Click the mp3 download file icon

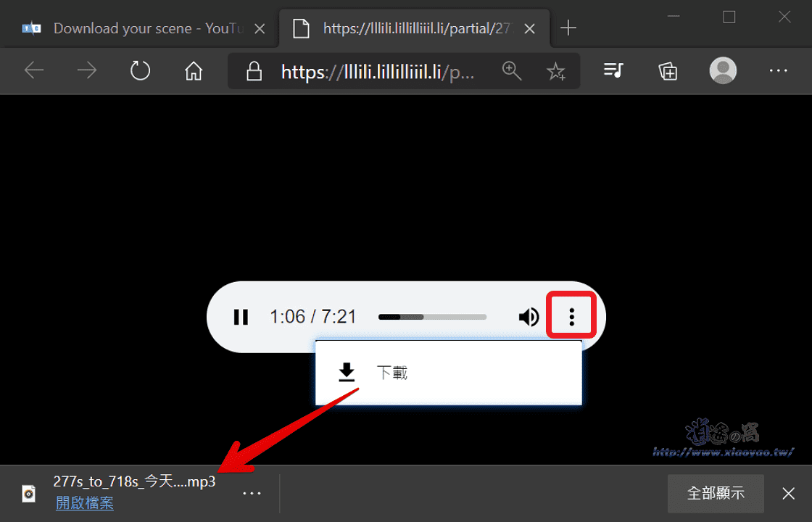(x=29, y=494)
